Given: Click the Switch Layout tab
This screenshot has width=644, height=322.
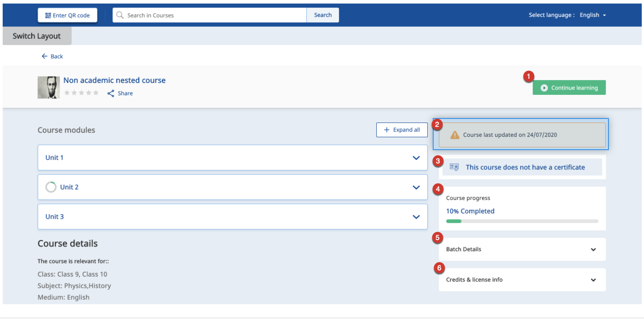Looking at the screenshot, I should (x=37, y=36).
